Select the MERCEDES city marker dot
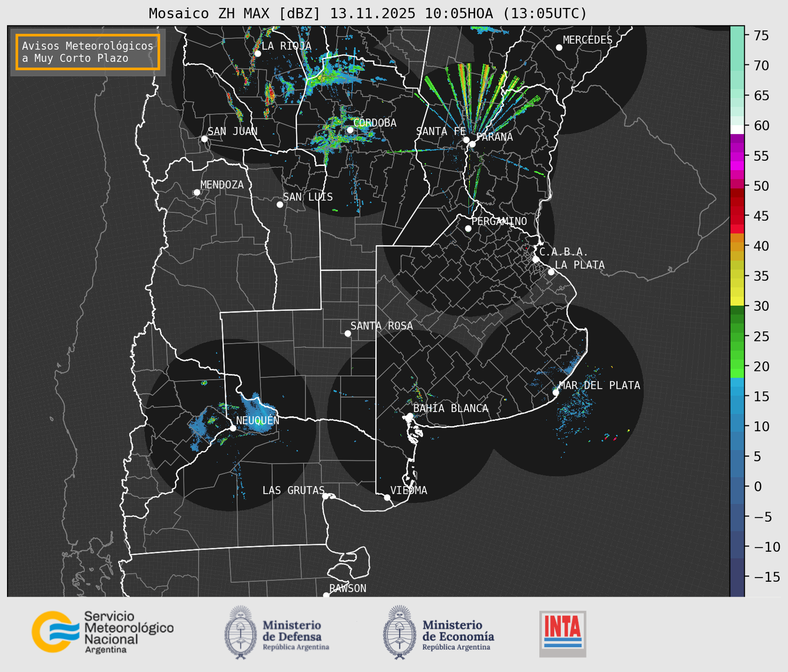 tap(559, 48)
